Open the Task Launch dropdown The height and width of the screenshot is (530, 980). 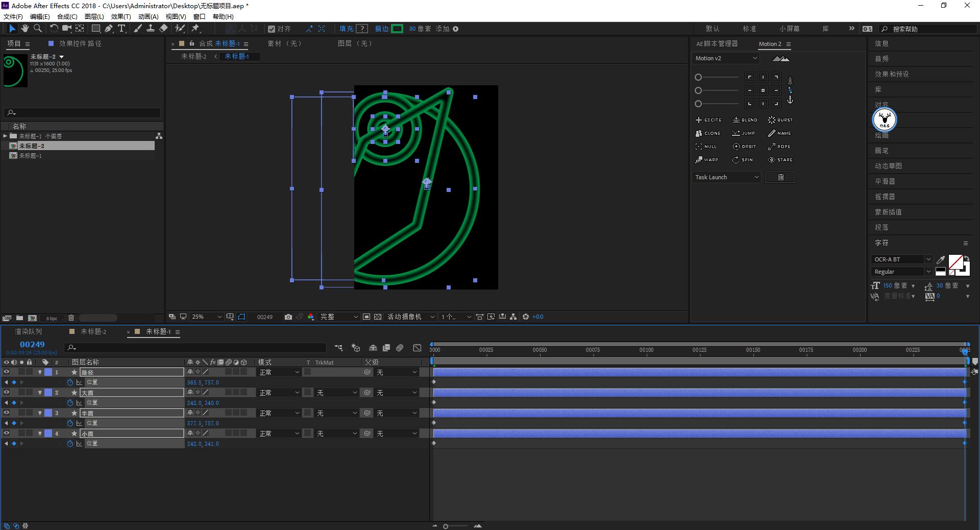click(x=727, y=177)
